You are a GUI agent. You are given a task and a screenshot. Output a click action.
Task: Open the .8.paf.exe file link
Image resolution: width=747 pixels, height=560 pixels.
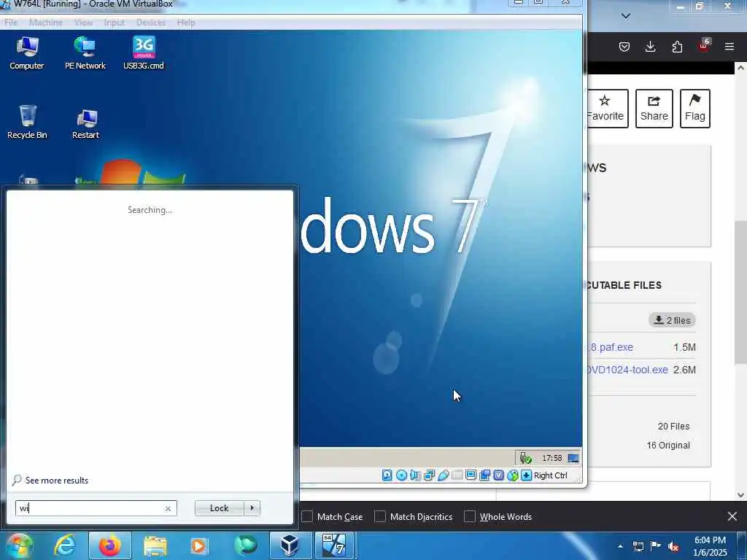tap(611, 347)
